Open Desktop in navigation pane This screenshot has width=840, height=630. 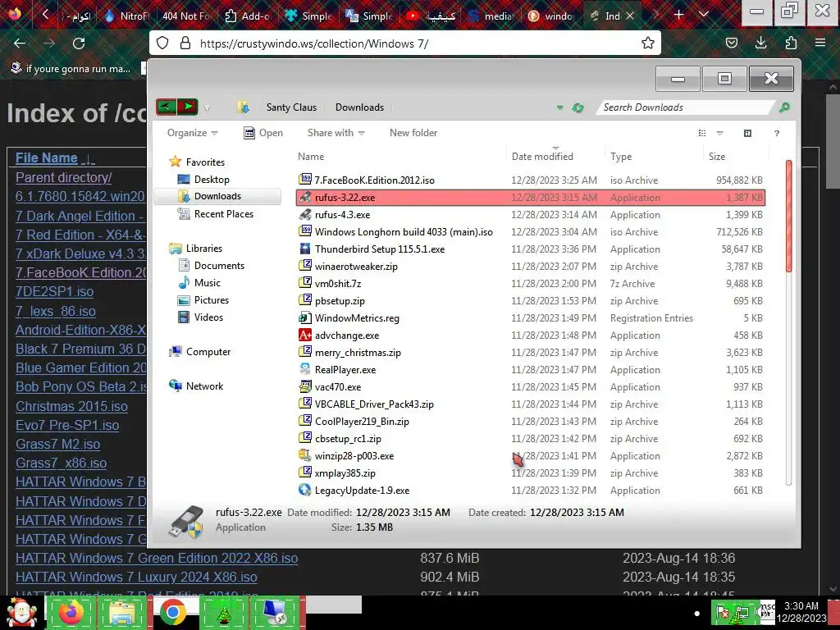(212, 180)
